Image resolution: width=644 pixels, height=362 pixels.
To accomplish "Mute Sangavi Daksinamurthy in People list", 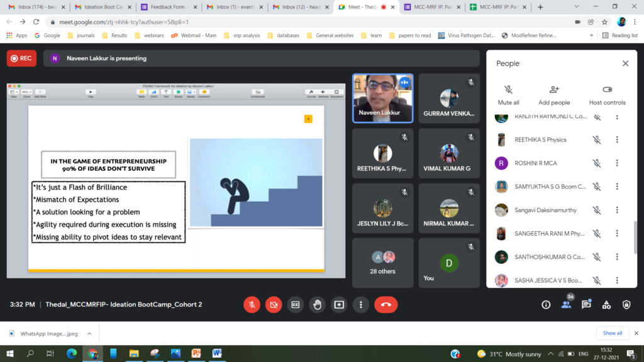I will click(x=597, y=210).
